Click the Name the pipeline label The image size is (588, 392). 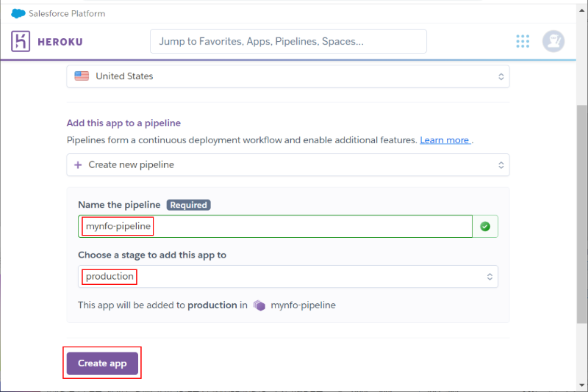click(119, 205)
